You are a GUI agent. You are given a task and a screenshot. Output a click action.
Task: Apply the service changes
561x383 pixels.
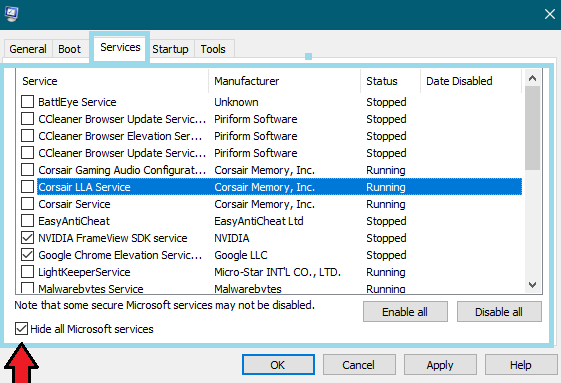pyautogui.click(x=440, y=365)
